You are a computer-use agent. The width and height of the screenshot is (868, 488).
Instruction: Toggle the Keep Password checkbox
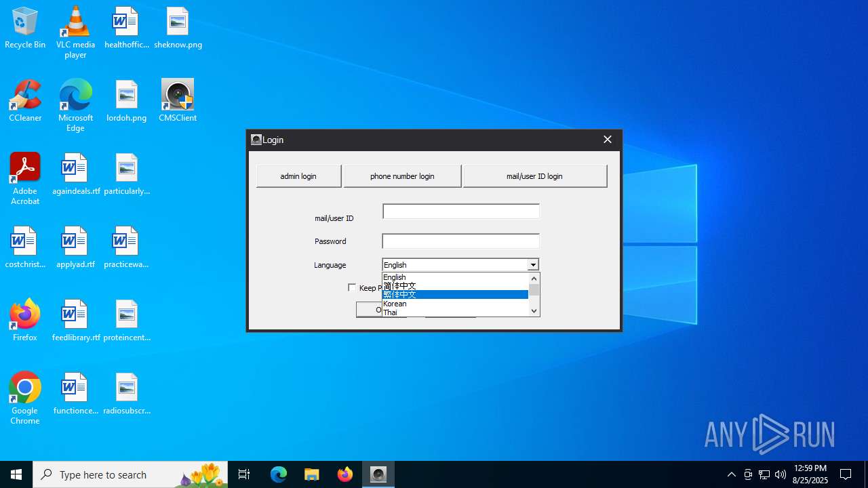[x=352, y=287]
